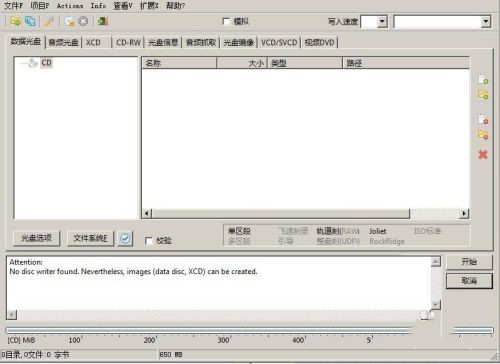
Task: Switch to the 光盘信息 tab
Action: (163, 42)
